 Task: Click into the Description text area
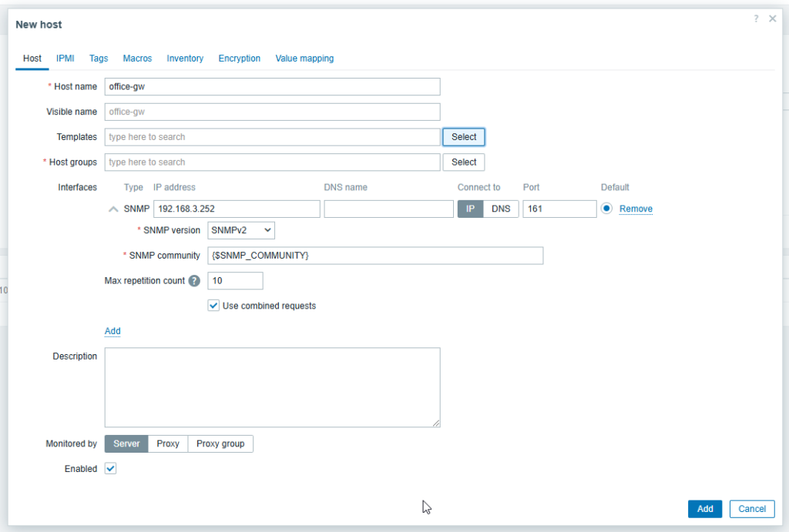[272, 387]
